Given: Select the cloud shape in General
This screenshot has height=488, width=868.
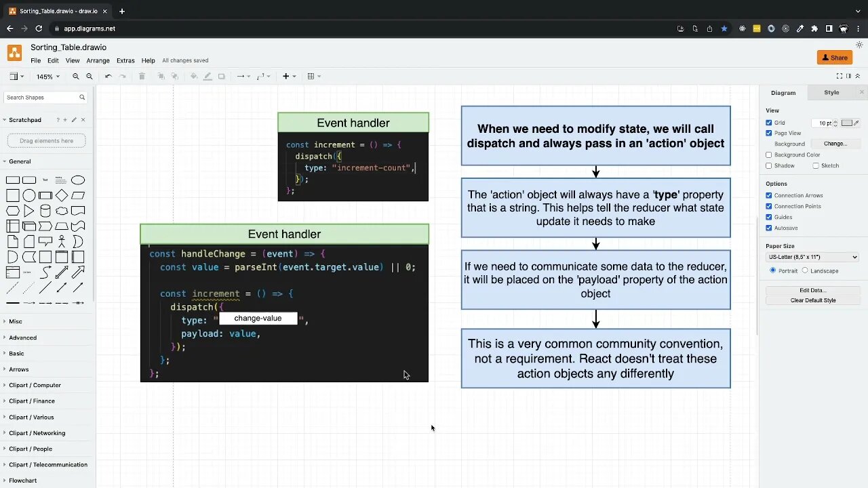Looking at the screenshot, I should (x=62, y=211).
